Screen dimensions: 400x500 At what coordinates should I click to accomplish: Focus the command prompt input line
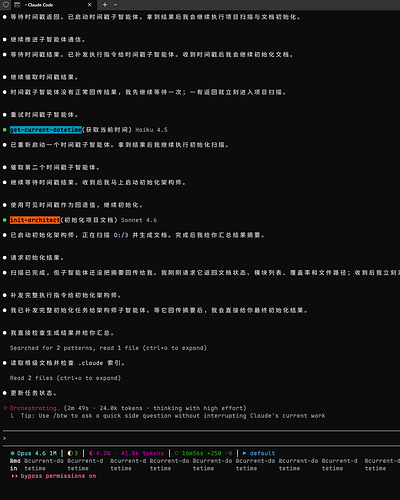[200, 438]
